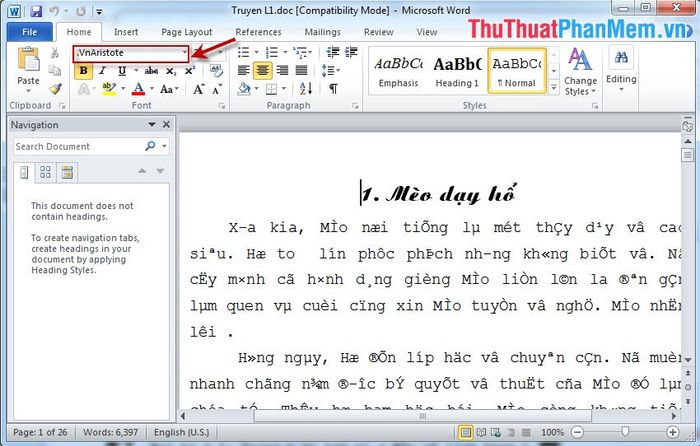The image size is (700, 446).
Task: Open Customize Quick Access Toolbar dropdown
Action: [99, 11]
